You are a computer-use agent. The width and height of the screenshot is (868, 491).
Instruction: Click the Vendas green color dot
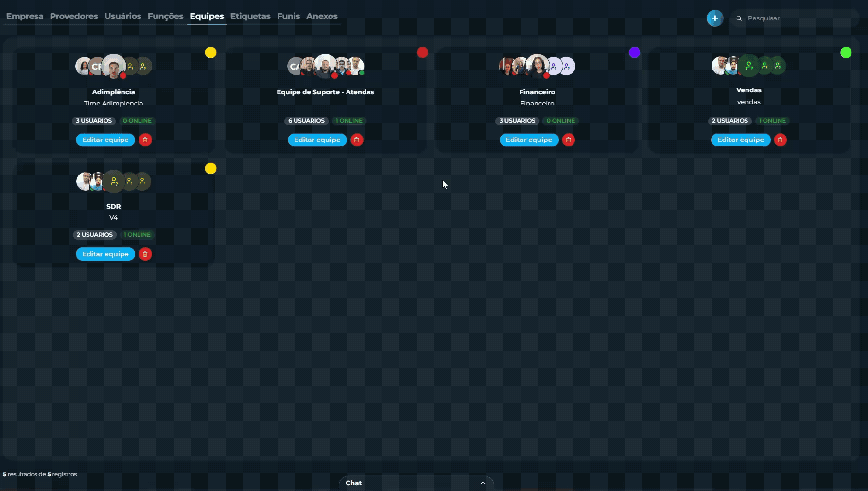pos(846,53)
